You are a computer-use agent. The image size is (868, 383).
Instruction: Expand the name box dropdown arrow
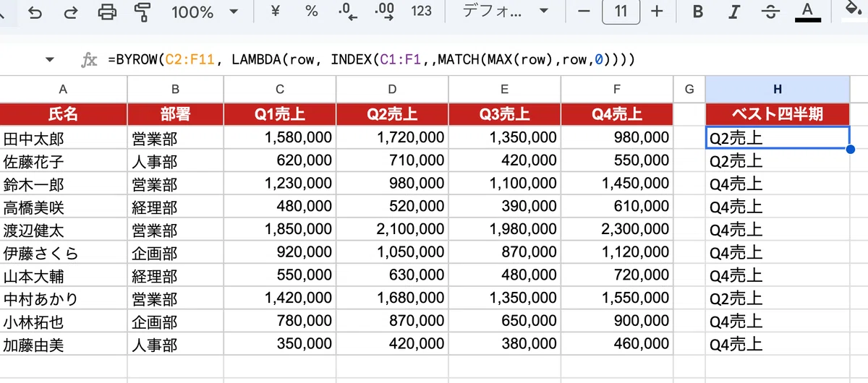[x=50, y=60]
